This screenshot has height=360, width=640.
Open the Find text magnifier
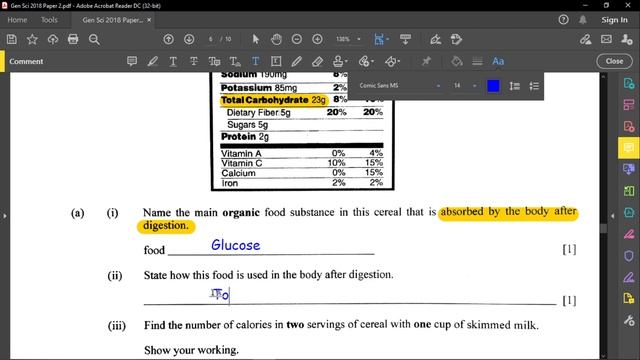(94, 39)
